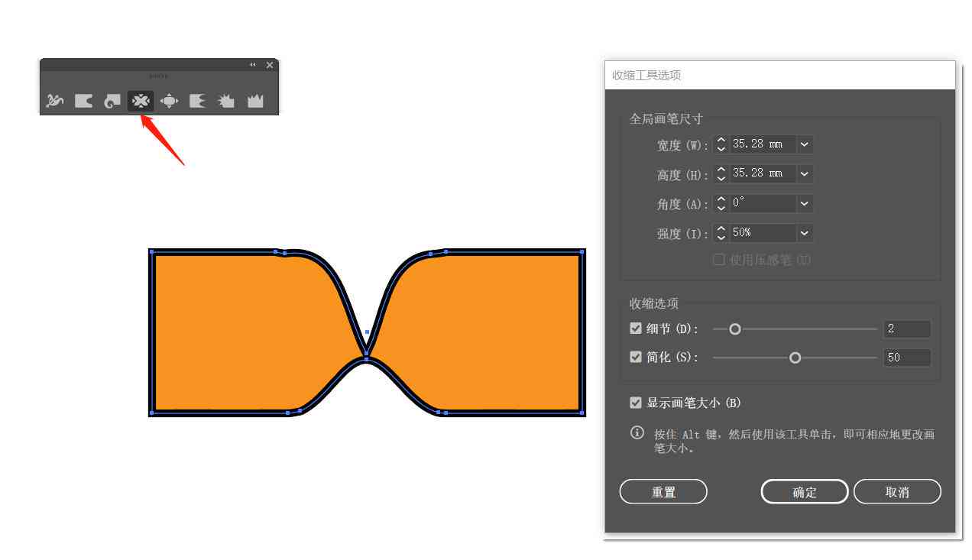Click the 收缩工具选项 dialog title
This screenshot has width=972, height=560.
coord(646,75)
